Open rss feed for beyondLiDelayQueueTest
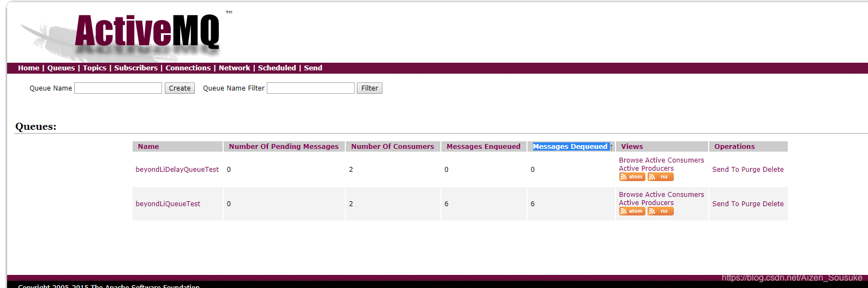The image size is (868, 288). (660, 177)
